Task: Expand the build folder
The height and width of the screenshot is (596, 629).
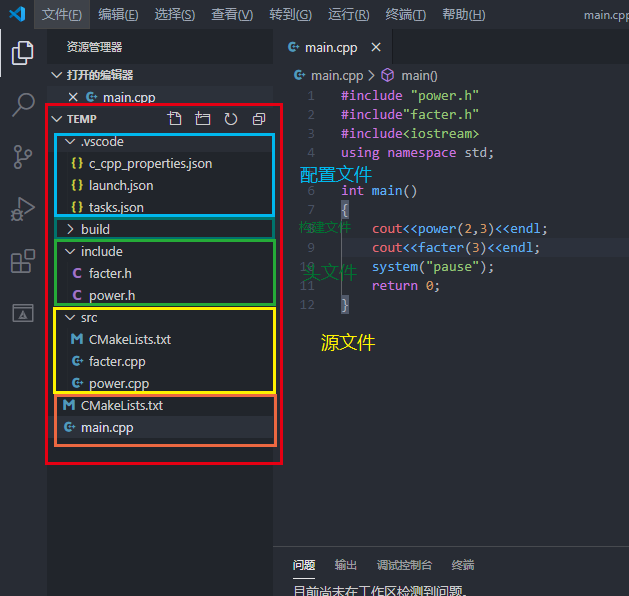Action: (70, 229)
